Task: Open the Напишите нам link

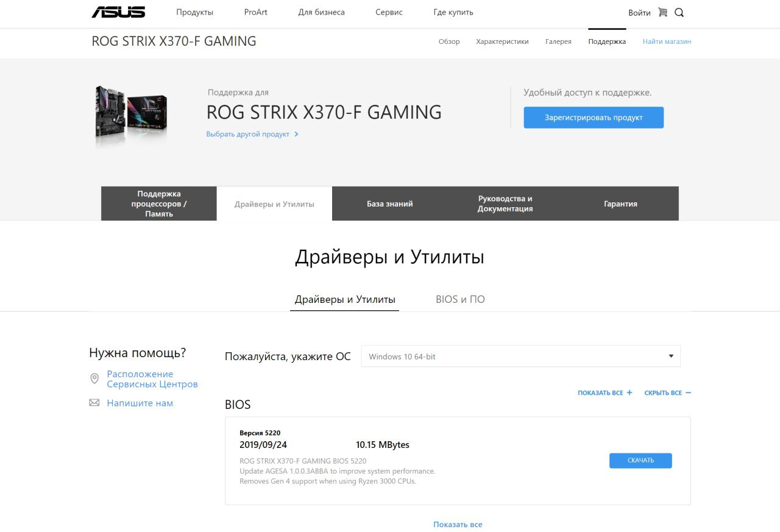Action: 140,403
